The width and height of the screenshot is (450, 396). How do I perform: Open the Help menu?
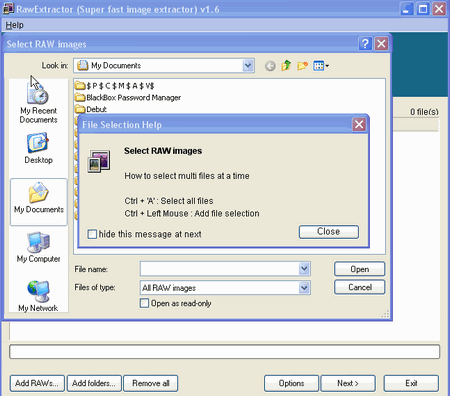(x=14, y=25)
